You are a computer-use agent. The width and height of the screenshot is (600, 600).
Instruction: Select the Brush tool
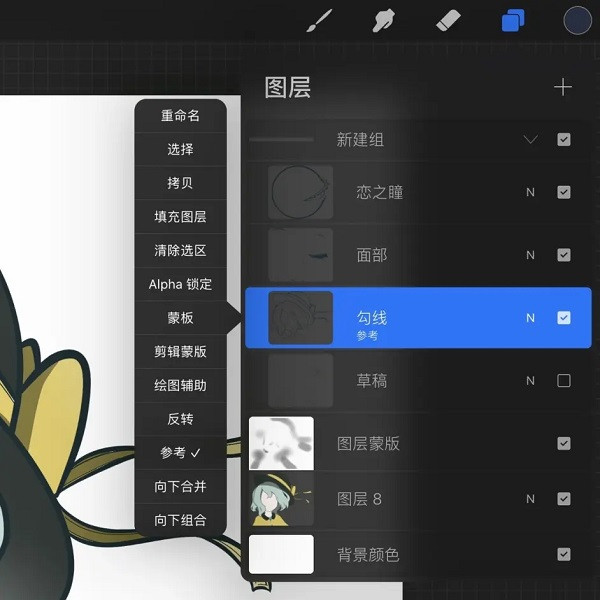tap(319, 21)
